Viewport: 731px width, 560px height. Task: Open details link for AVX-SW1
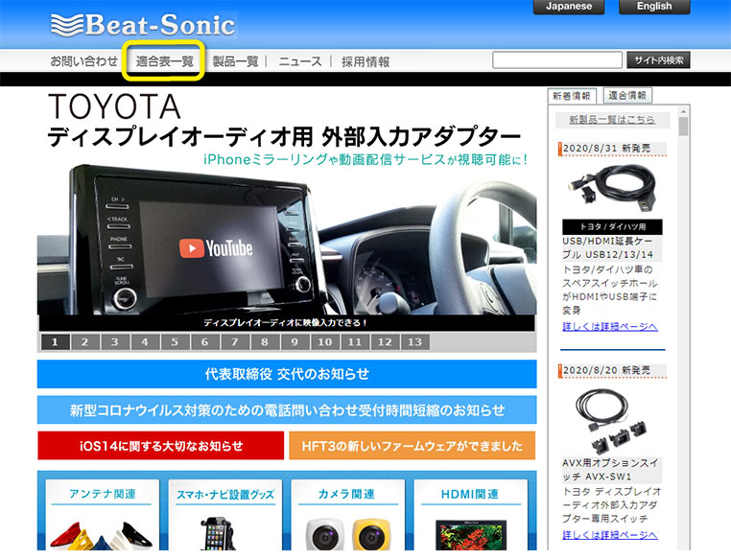(x=610, y=535)
